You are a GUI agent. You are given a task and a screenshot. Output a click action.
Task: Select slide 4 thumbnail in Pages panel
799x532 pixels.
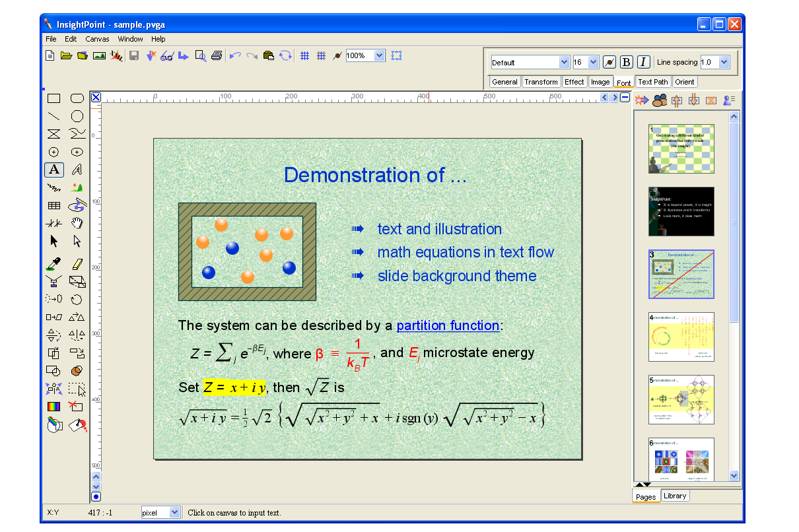click(x=681, y=337)
